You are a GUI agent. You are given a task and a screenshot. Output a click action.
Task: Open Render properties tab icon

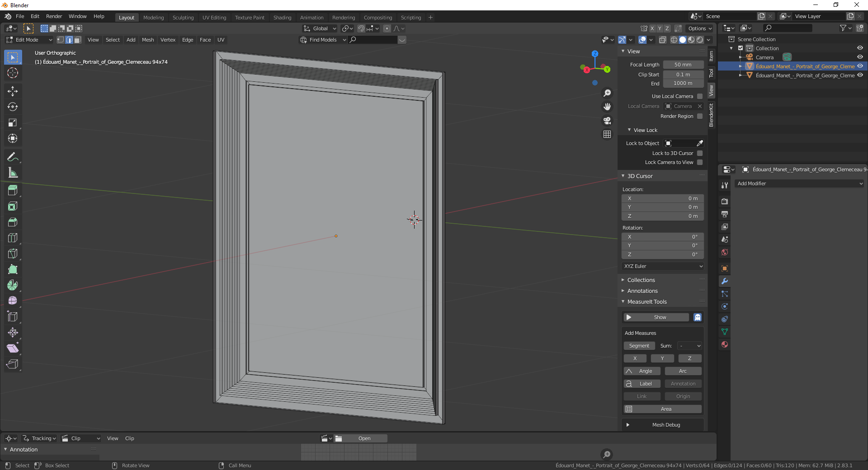click(725, 202)
